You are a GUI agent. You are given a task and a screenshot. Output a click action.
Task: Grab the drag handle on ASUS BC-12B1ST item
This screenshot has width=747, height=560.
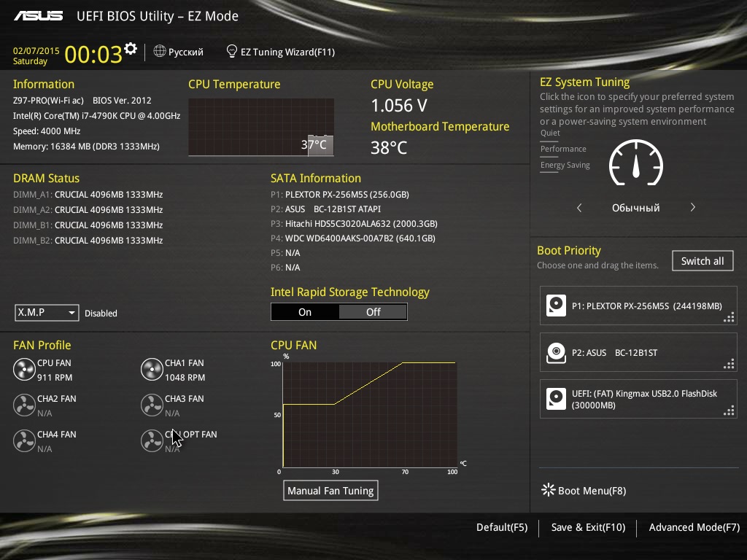pos(729,365)
